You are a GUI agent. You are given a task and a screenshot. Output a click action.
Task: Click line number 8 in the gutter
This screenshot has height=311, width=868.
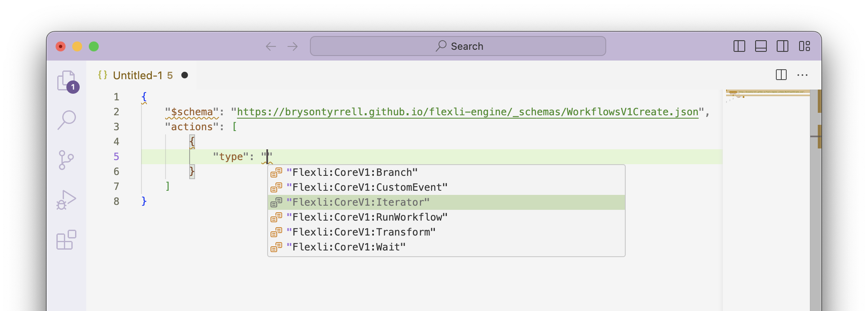[116, 202]
